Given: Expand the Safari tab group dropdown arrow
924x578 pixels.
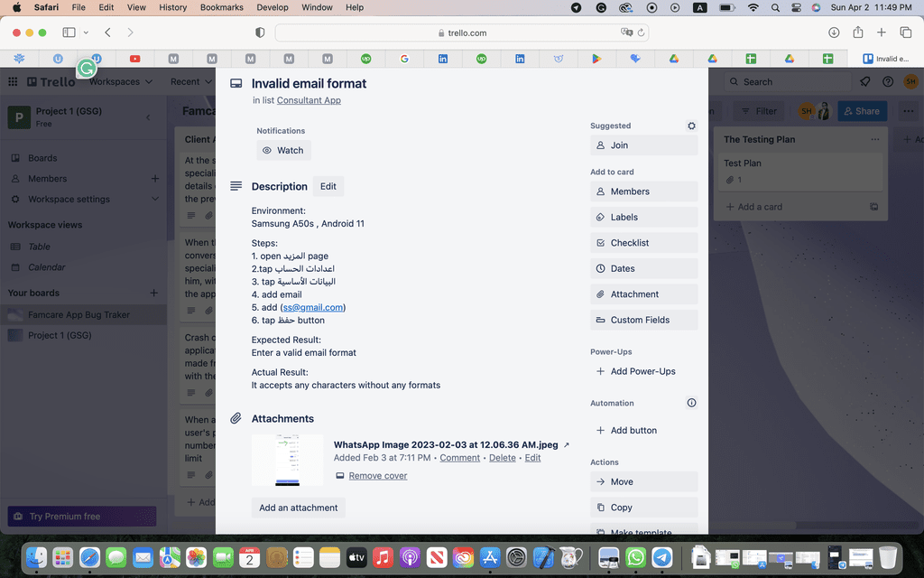Looking at the screenshot, I should 86,33.
